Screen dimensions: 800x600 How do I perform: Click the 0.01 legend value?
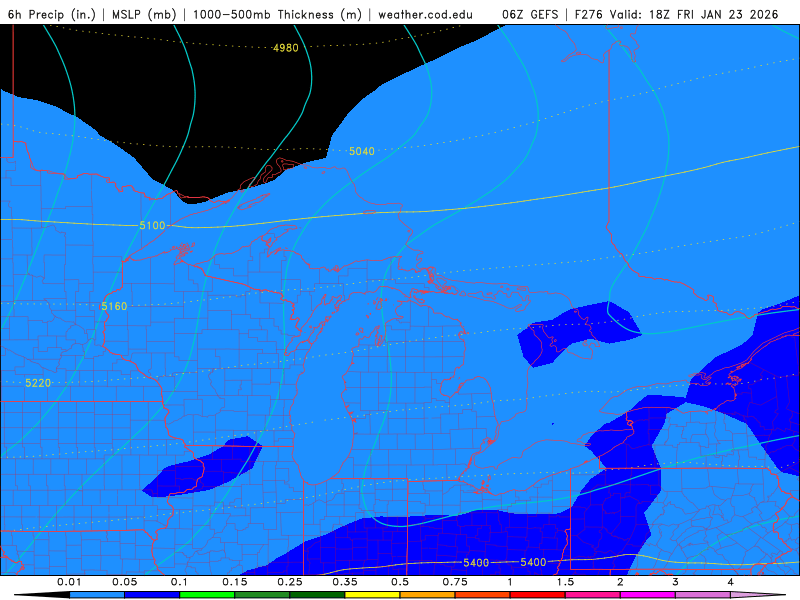click(69, 582)
